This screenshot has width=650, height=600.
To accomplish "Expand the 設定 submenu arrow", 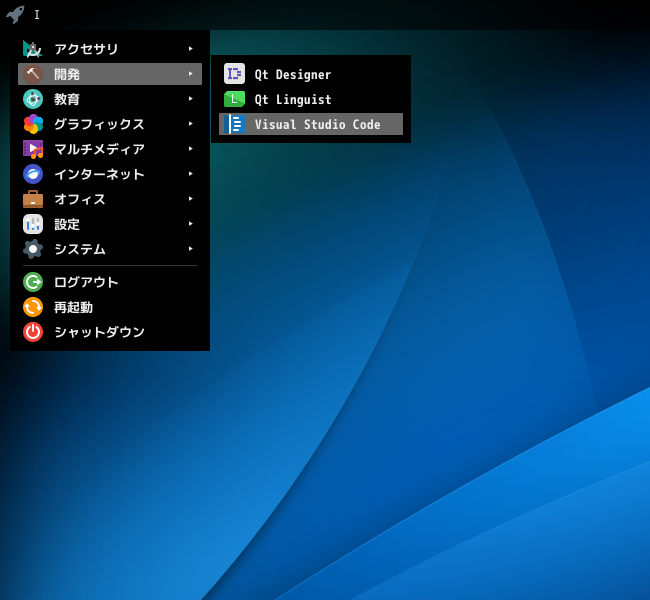I will [x=191, y=224].
